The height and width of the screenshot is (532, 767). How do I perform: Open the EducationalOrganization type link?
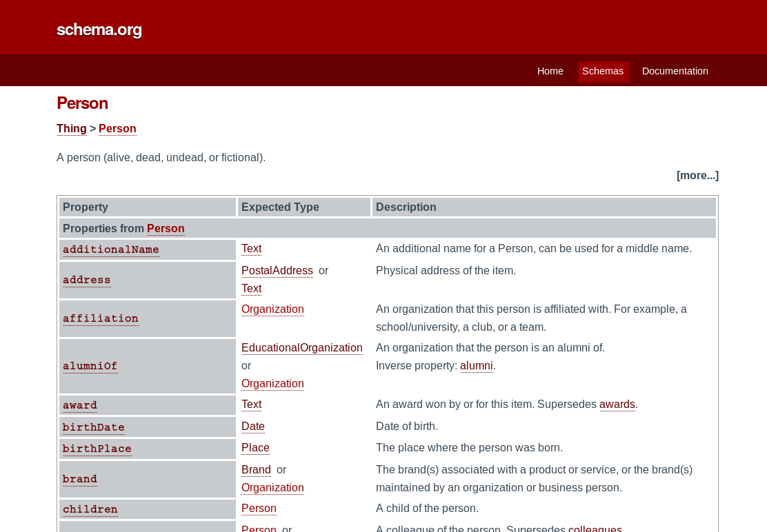[x=302, y=348]
